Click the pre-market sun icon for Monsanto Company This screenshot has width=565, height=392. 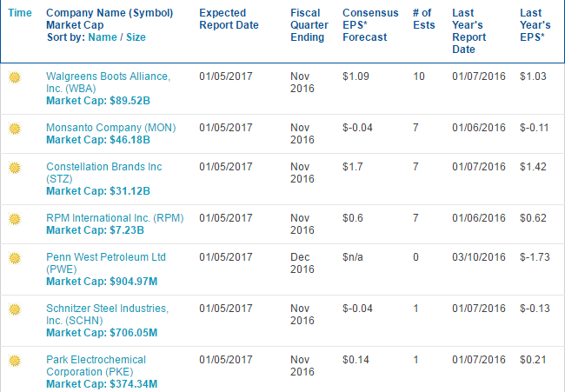point(15,129)
